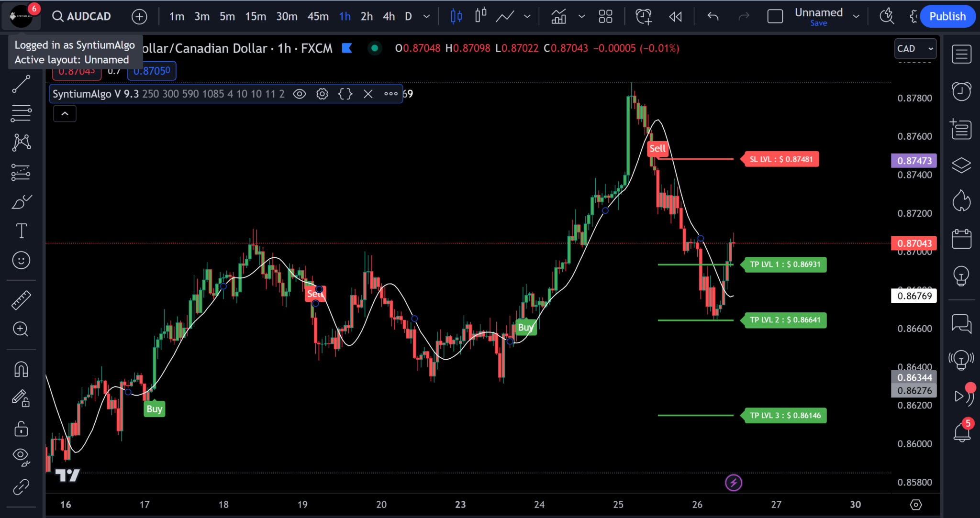Viewport: 980px width, 518px height.
Task: Switch to the 4h timeframe
Action: (x=389, y=16)
